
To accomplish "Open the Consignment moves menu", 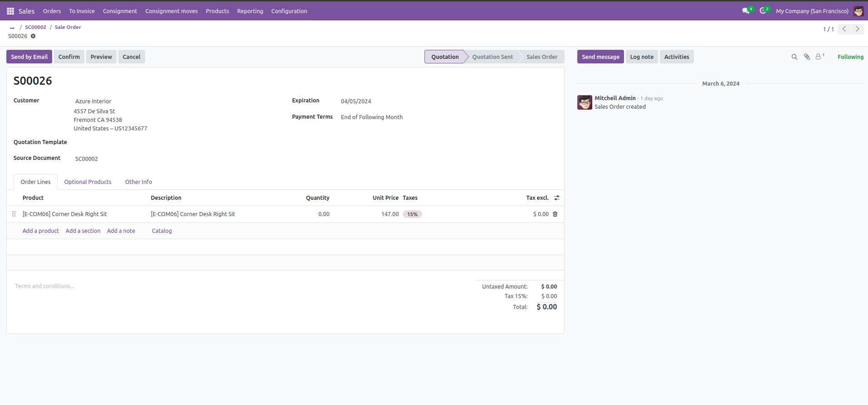I will click(x=171, y=11).
